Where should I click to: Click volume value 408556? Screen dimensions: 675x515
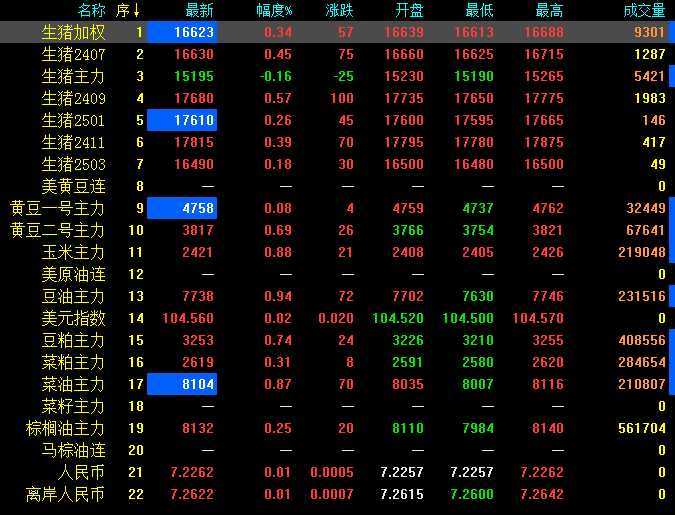[x=642, y=340]
